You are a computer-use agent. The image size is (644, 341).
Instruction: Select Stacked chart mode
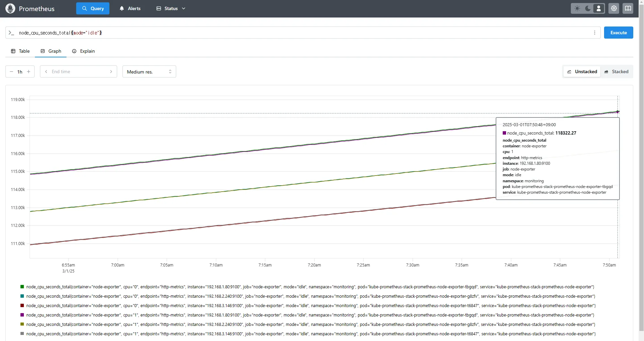(616, 71)
